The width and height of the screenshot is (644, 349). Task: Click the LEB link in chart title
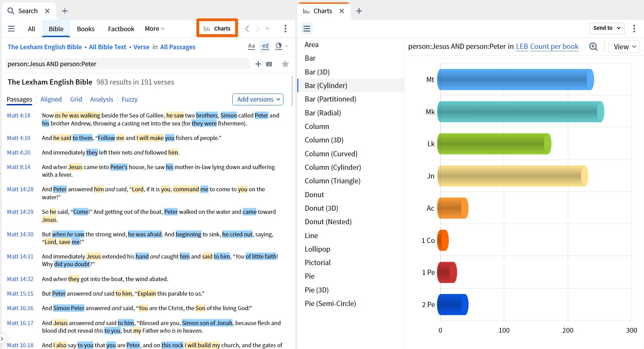tap(522, 46)
